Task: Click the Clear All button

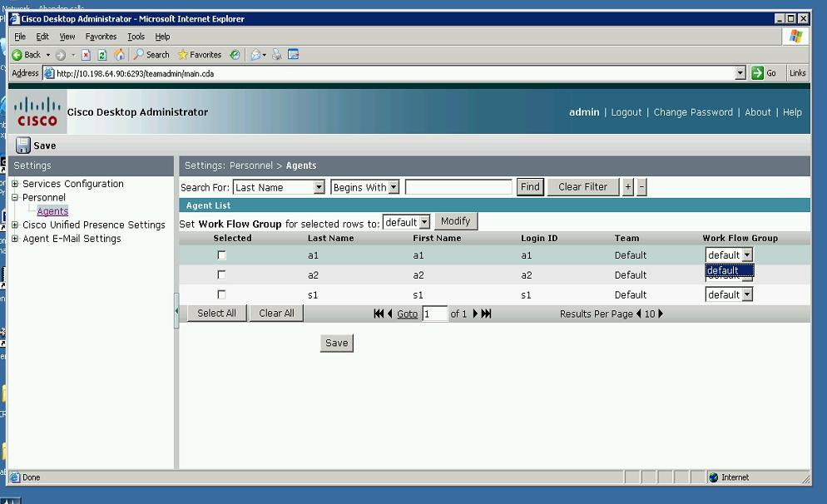Action: point(276,314)
